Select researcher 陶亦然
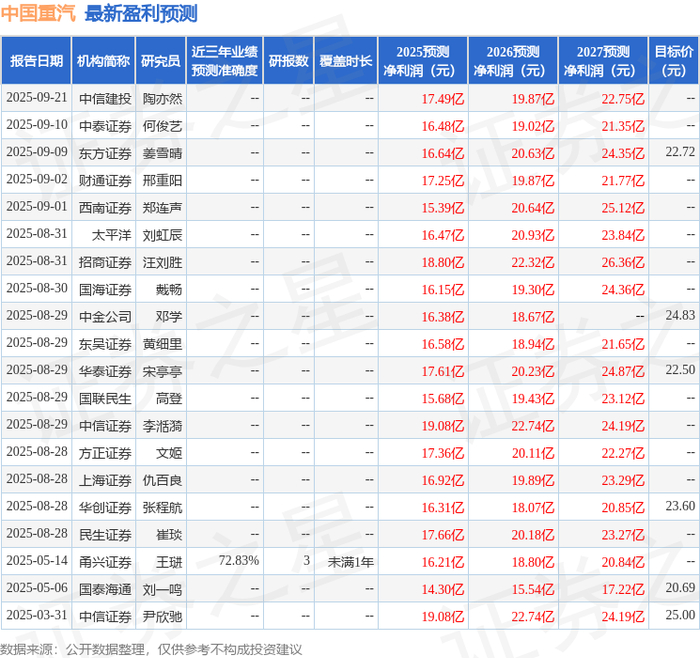Viewport: 700px width, 658px height. 162,99
